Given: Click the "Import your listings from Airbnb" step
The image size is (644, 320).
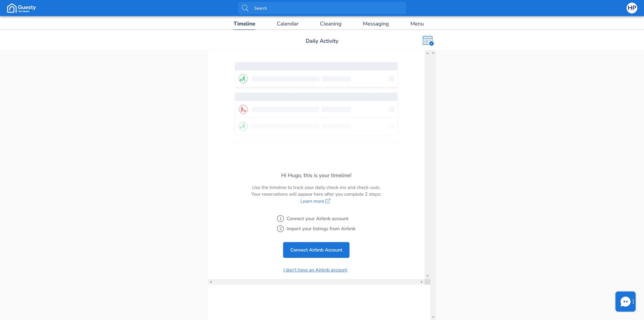Looking at the screenshot, I should (321, 229).
